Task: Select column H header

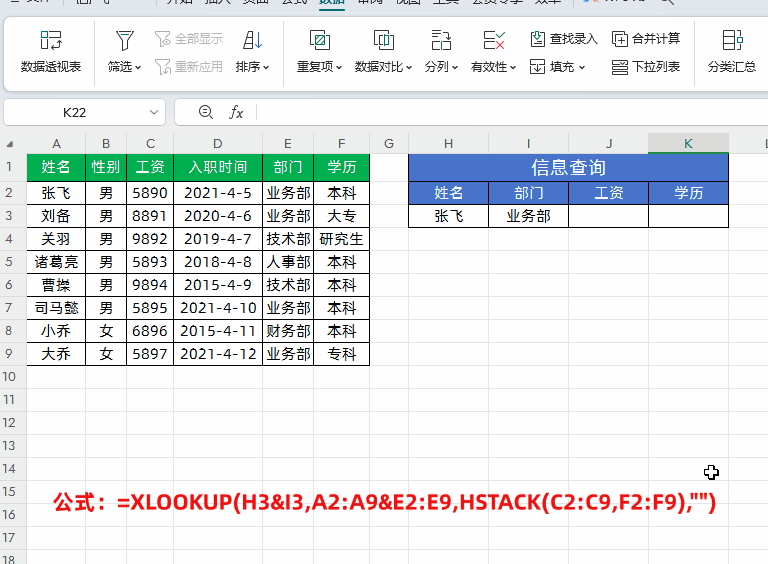Action: (448, 143)
